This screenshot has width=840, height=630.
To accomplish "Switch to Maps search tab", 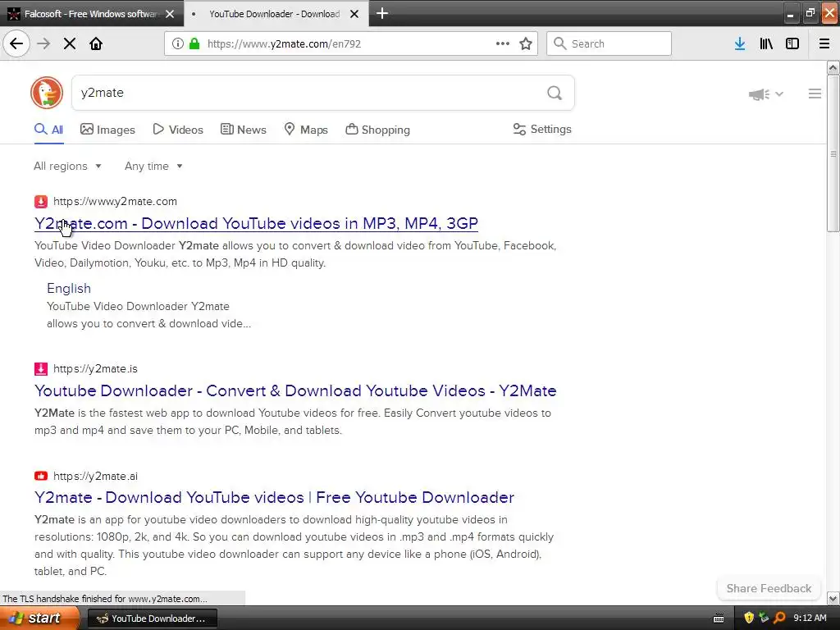I will click(306, 130).
